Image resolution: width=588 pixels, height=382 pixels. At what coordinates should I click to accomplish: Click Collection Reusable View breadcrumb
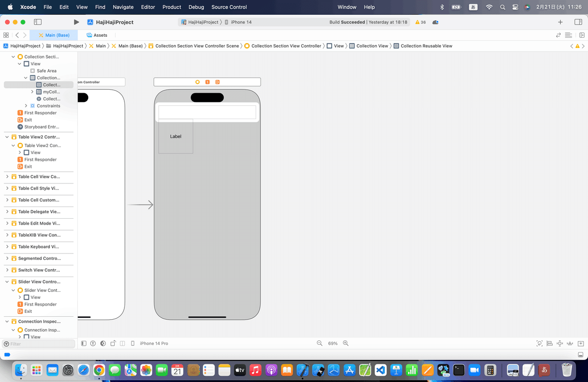[x=422, y=46]
